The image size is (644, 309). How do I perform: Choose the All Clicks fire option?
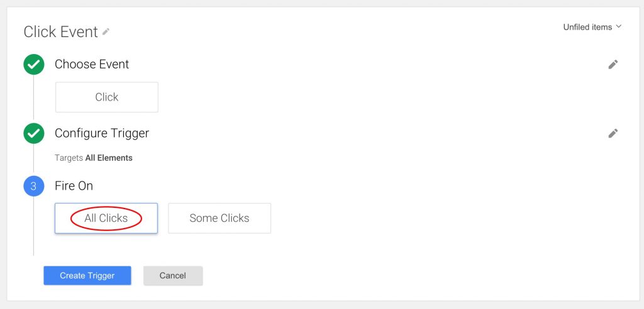[x=106, y=219]
